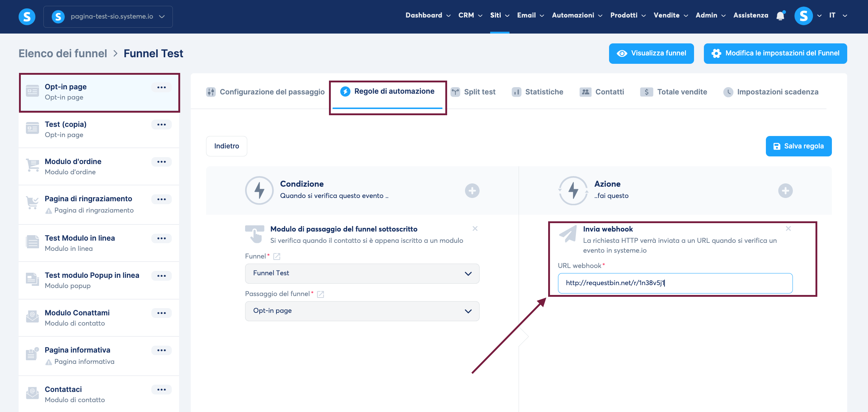Open external link icon beside Passaggio del funnel

(321, 294)
